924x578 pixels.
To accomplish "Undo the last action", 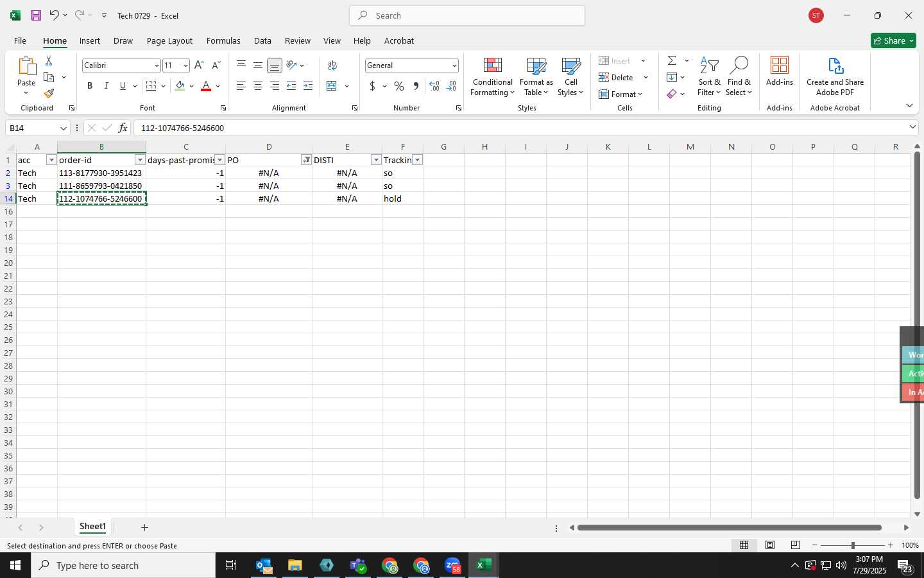I will click(x=55, y=15).
